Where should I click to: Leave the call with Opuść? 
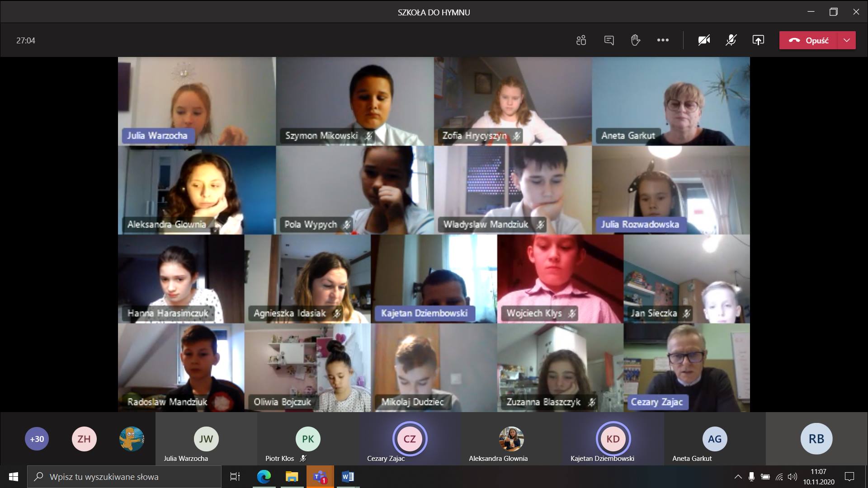click(x=808, y=40)
